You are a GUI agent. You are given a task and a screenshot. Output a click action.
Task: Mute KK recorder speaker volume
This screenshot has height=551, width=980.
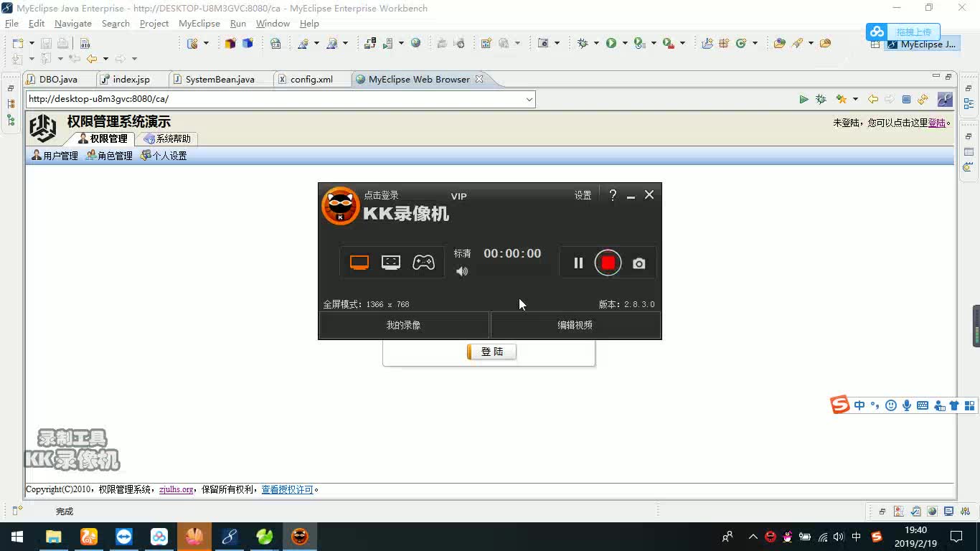(x=462, y=271)
